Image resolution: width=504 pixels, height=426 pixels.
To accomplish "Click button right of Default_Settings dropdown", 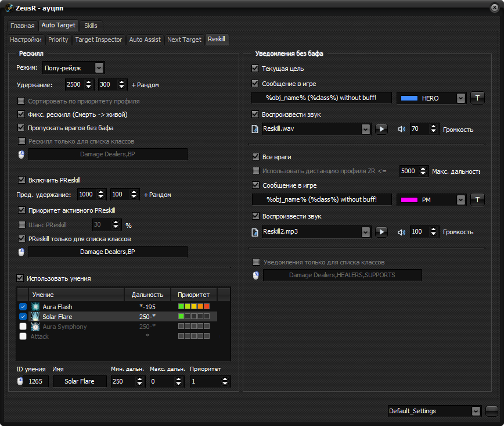I will pyautogui.click(x=492, y=411).
